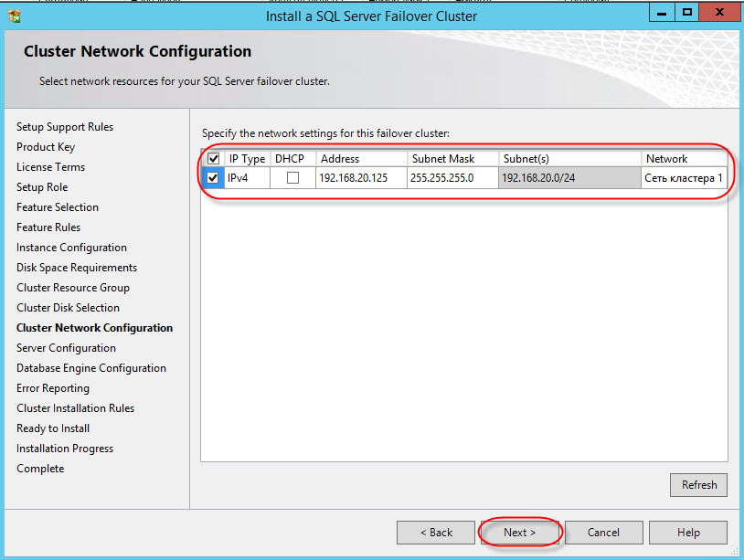Click the Address field 192.168.20.125
Screen dimensions: 744x560
point(361,178)
